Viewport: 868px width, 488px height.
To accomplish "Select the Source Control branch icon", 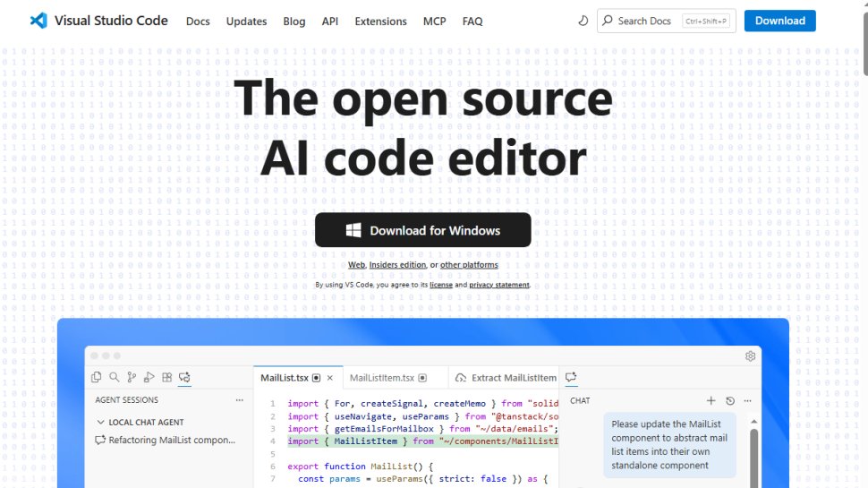I will (x=132, y=377).
